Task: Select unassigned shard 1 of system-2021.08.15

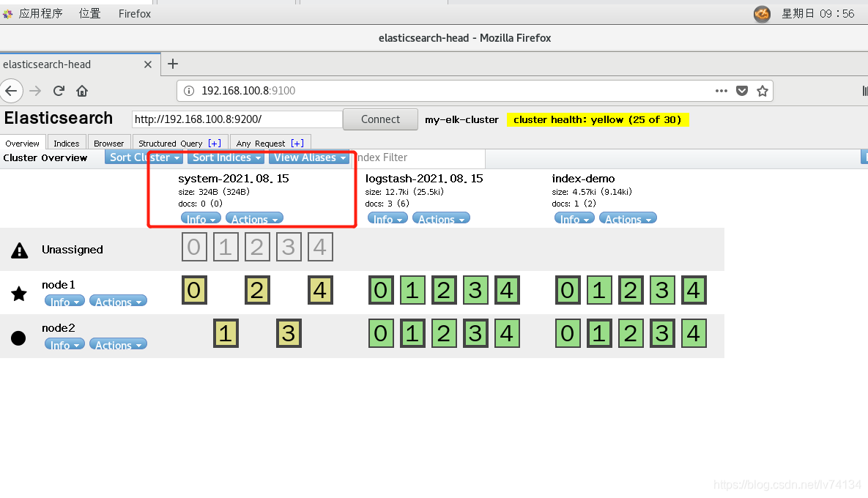Action: coord(226,247)
